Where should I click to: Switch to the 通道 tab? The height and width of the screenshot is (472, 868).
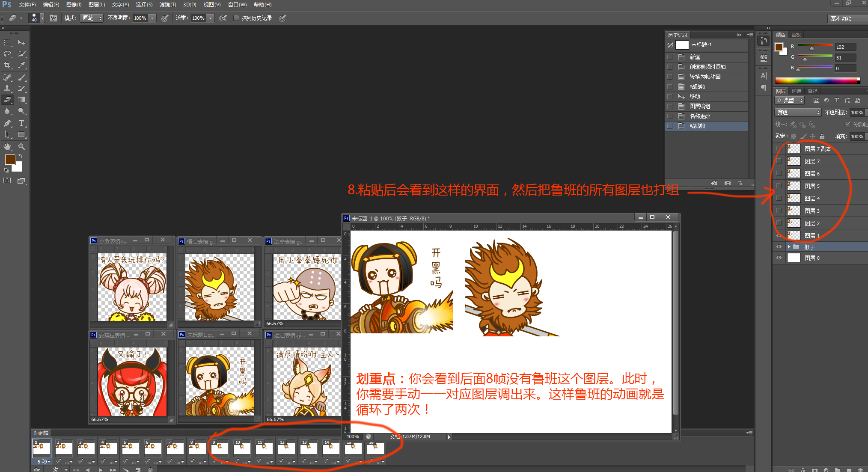coord(796,91)
